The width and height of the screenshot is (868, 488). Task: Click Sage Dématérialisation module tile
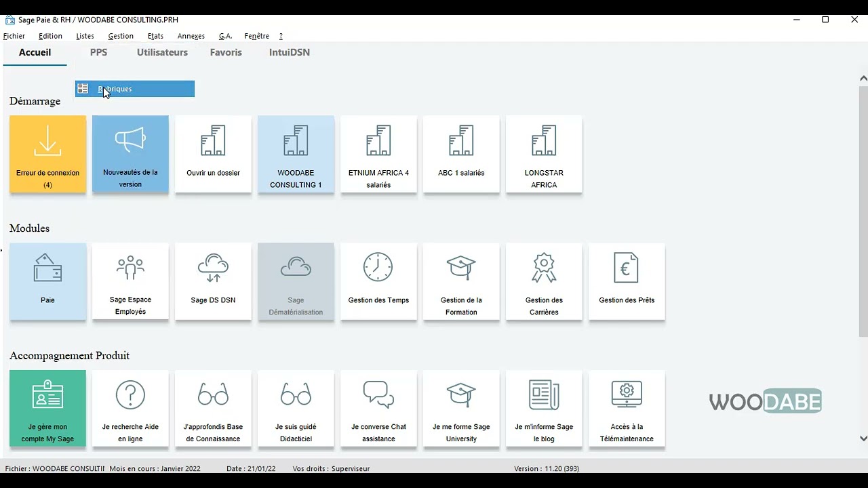click(x=296, y=282)
